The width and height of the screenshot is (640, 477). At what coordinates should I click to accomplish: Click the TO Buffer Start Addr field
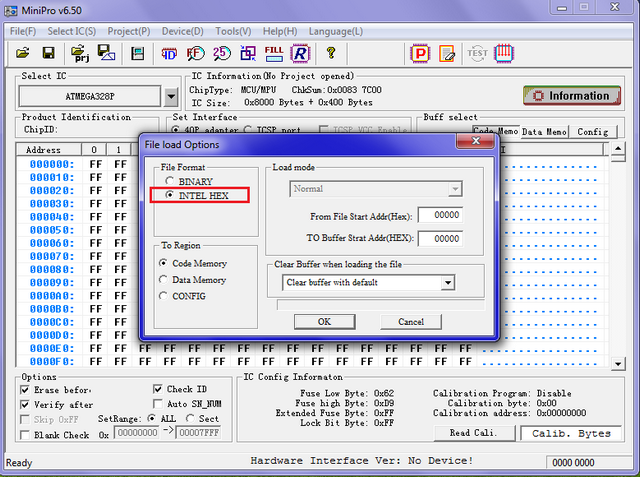[440, 238]
